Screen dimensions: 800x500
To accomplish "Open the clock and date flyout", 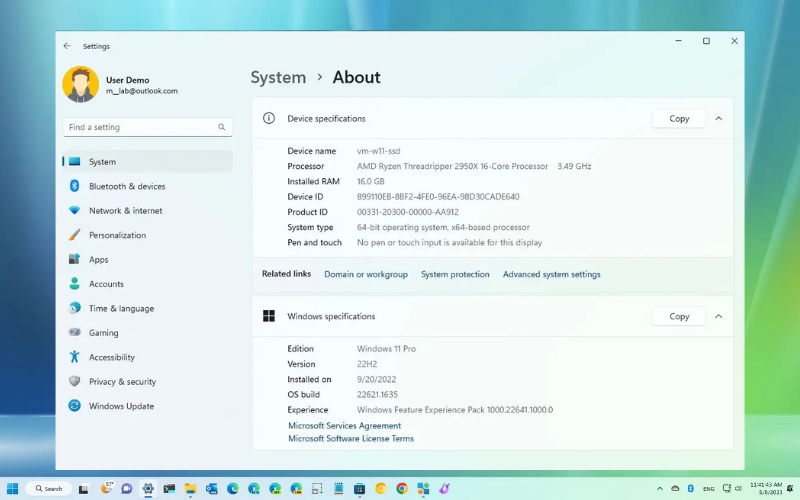I will [x=766, y=488].
